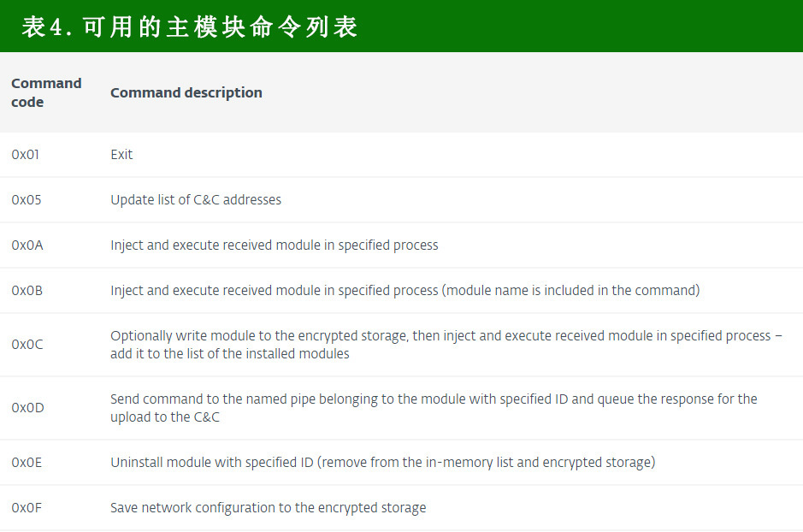
Task: Select the 0x05 command code cell
Action: tap(27, 200)
